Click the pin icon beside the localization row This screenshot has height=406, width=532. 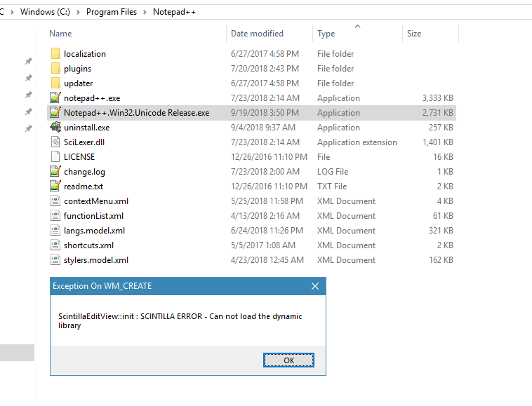pos(29,61)
